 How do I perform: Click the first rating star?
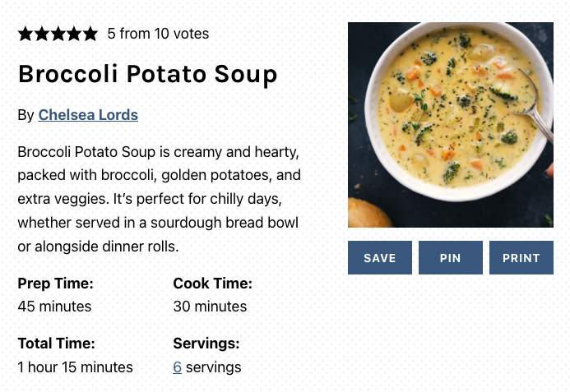point(25,34)
